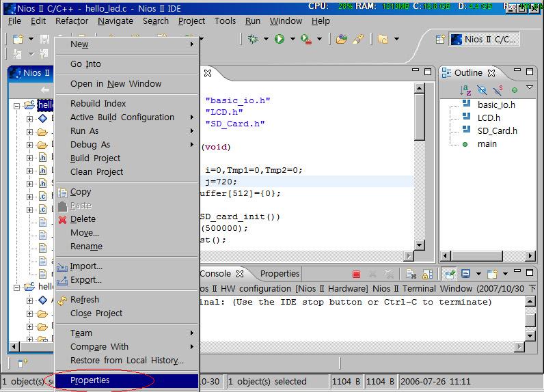Screen dimensions: 544x392
Task: Choose Export... from context menu
Action: (x=126, y=280)
